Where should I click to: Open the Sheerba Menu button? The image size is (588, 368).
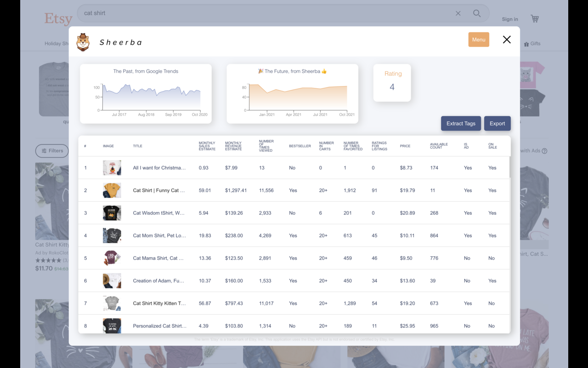479,40
